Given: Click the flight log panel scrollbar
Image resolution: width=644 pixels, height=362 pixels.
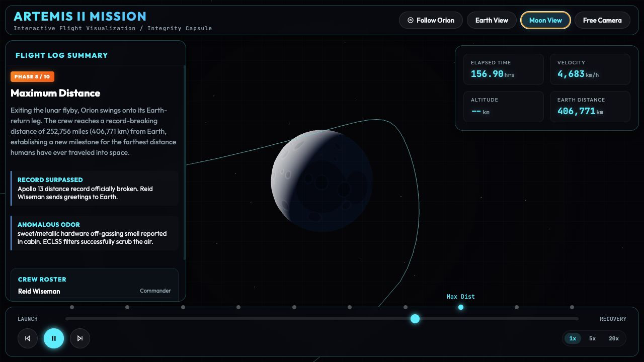Looking at the screenshot, I should pyautogui.click(x=185, y=162).
